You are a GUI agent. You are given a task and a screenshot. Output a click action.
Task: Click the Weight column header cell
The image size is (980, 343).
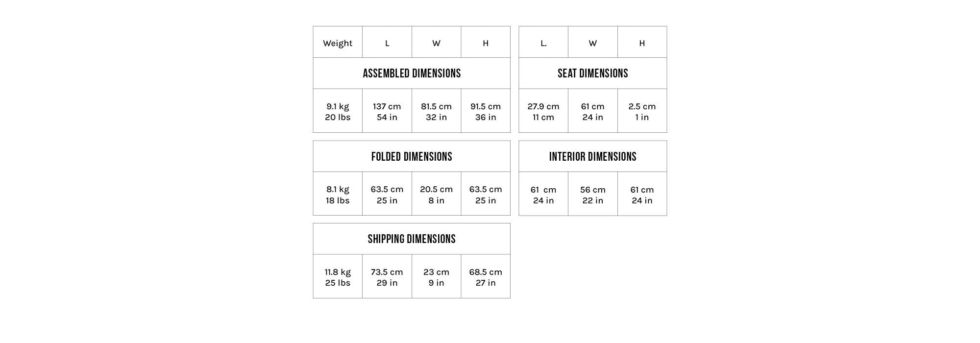338,43
